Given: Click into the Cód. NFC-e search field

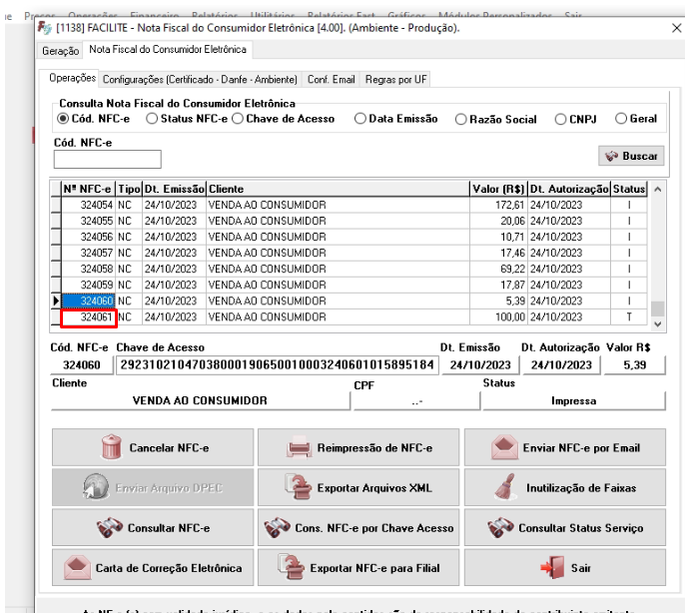Looking at the screenshot, I should [108, 159].
